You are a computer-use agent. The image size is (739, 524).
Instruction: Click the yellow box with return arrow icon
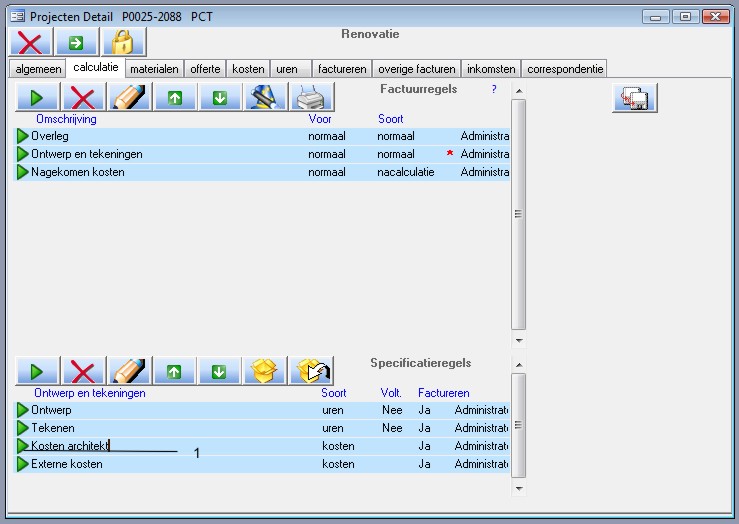[x=311, y=371]
